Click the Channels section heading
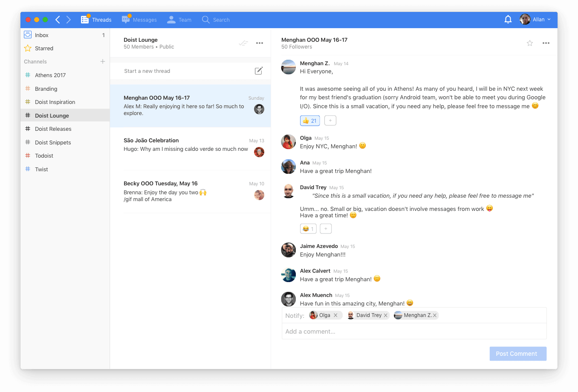The width and height of the screenshot is (578, 392). (35, 61)
